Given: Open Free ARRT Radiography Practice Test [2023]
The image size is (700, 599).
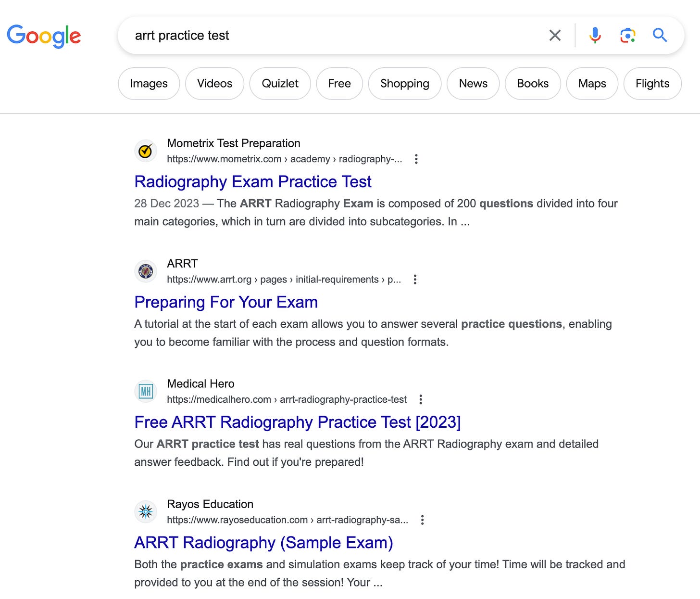Looking at the screenshot, I should pos(298,422).
